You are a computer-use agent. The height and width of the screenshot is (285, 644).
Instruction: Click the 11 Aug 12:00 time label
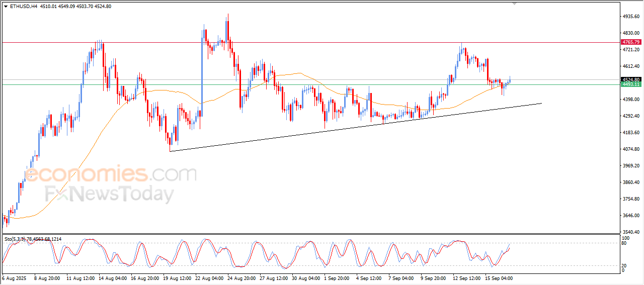[x=80, y=278]
